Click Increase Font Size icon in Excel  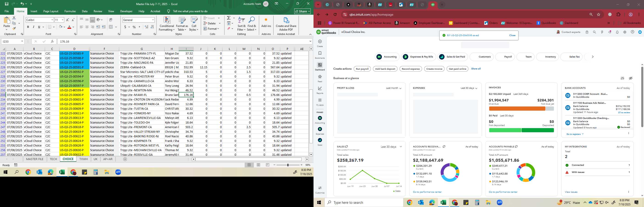(67, 20)
